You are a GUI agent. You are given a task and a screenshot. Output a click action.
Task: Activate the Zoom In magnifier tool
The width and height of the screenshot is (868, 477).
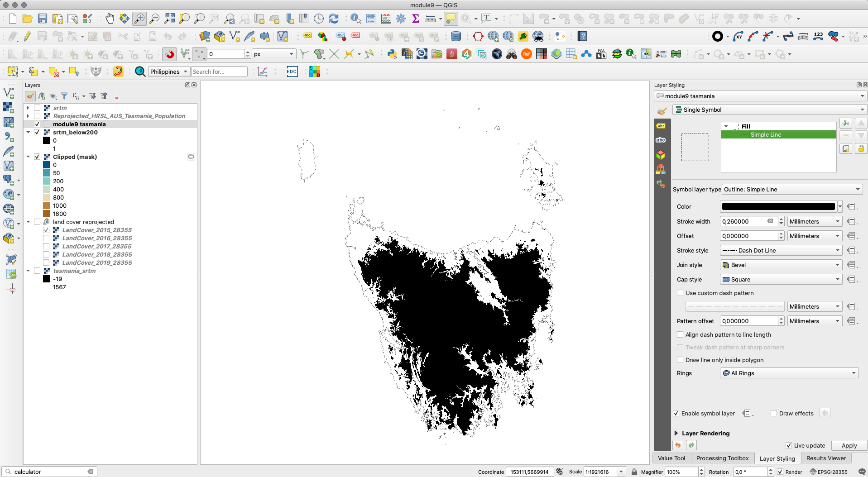click(x=139, y=19)
